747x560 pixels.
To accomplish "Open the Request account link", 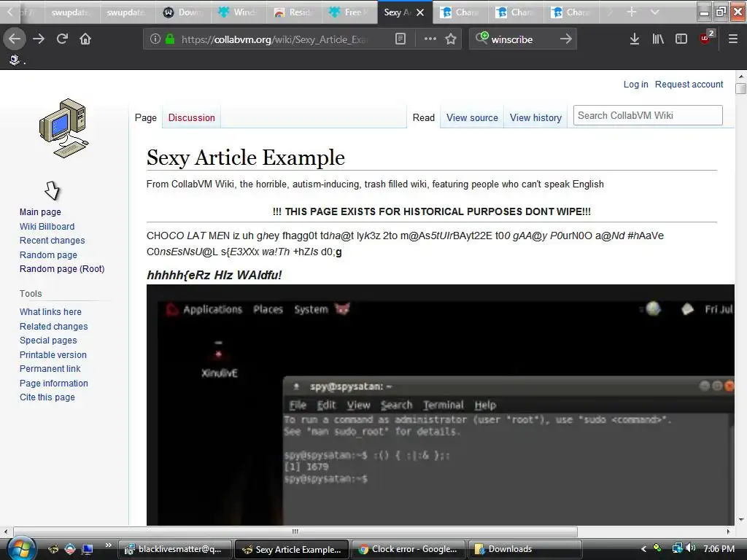I will click(x=689, y=85).
